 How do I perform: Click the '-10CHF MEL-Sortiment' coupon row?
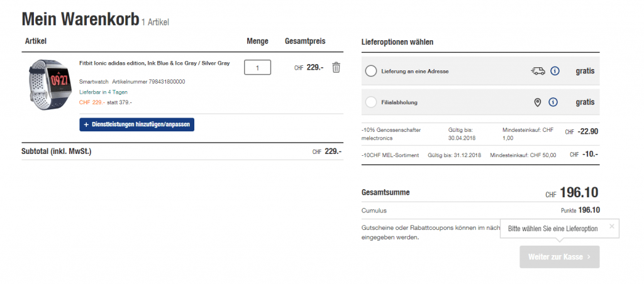[391, 155]
